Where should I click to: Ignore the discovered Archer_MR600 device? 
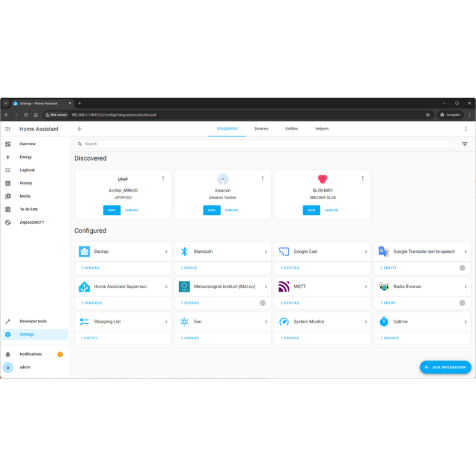131,210
